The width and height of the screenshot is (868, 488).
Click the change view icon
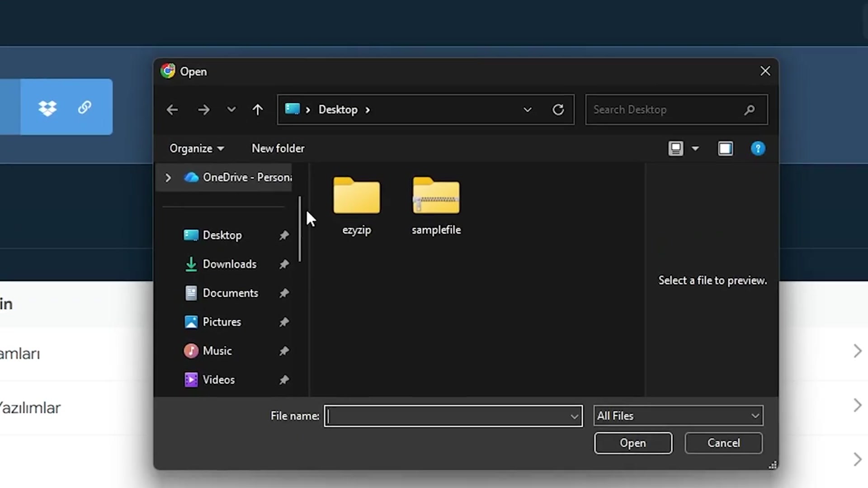[x=676, y=149]
